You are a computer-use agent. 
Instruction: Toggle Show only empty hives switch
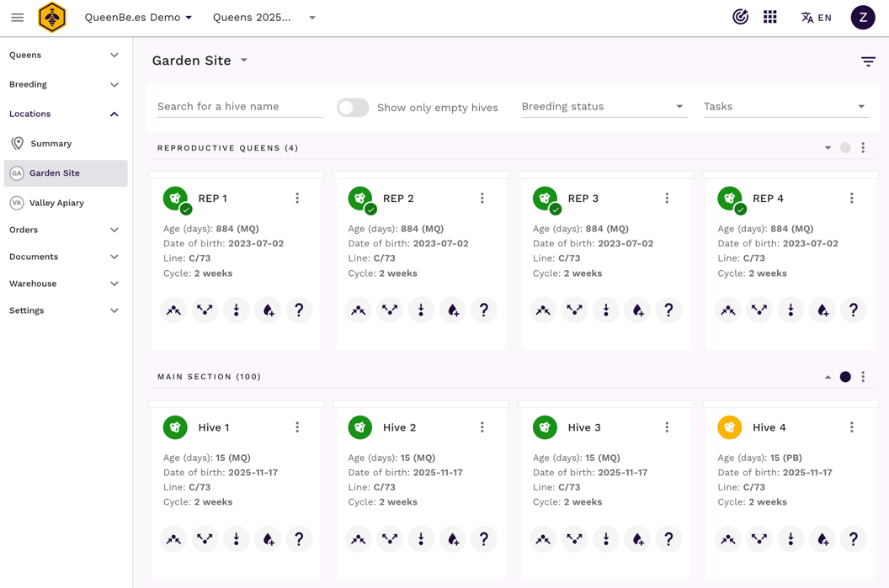coord(353,108)
